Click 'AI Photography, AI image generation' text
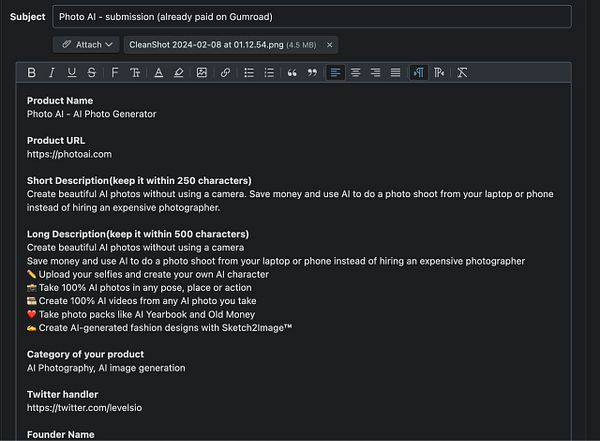 tap(106, 368)
